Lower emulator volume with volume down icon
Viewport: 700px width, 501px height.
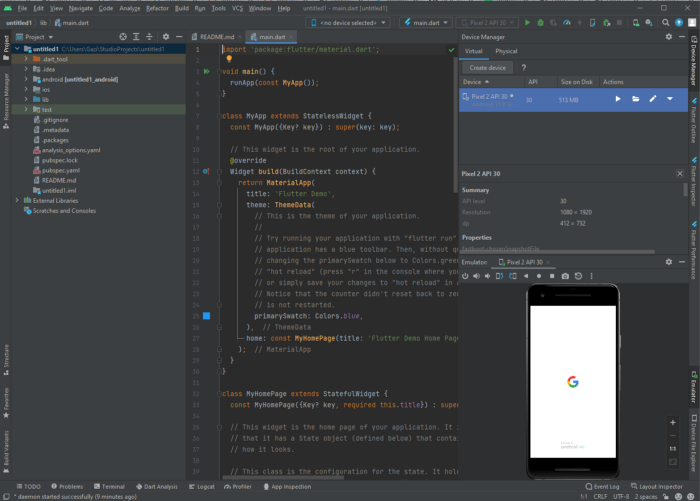pos(488,276)
